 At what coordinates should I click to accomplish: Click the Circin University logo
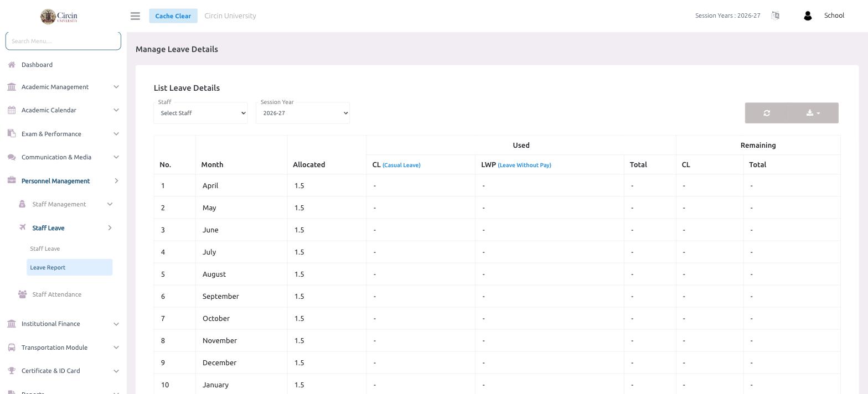pyautogui.click(x=59, y=16)
